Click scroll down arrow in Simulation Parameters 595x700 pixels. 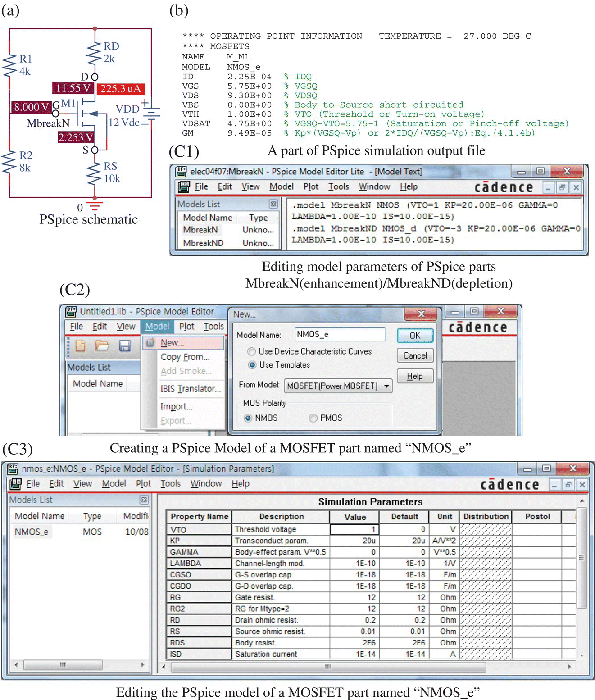[x=581, y=656]
